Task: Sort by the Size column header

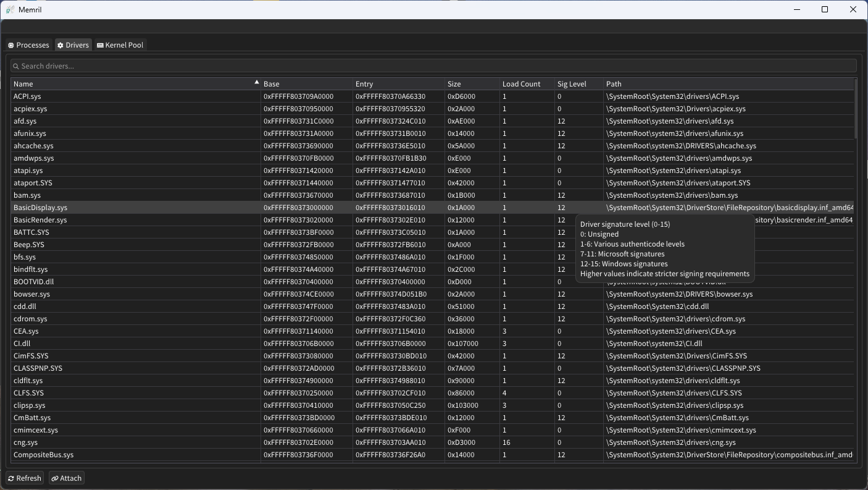Action: 472,84
